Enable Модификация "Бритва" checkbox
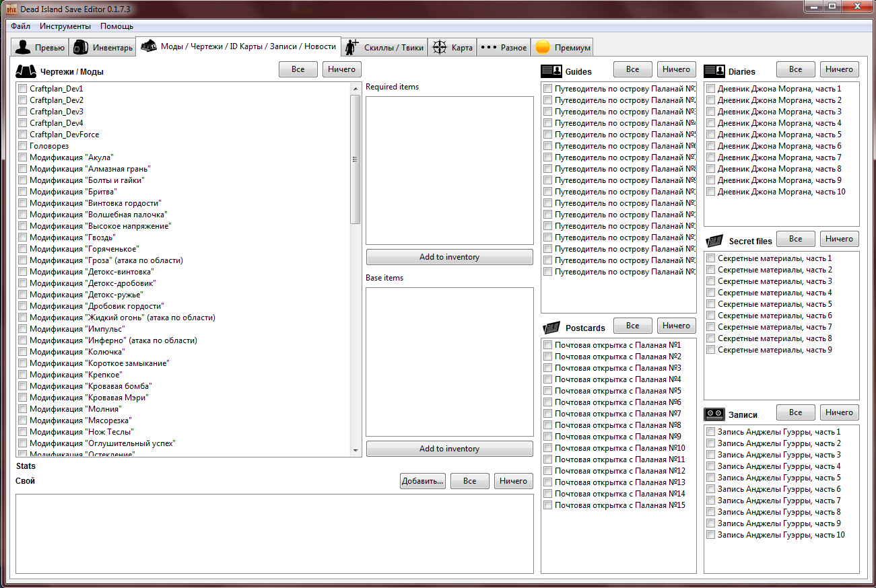 (x=23, y=192)
